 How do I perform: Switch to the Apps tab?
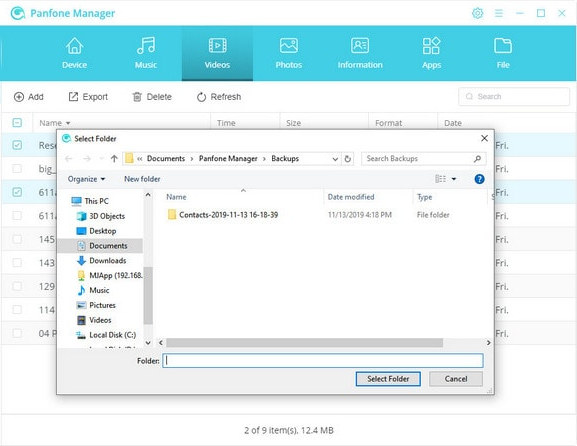[x=431, y=53]
